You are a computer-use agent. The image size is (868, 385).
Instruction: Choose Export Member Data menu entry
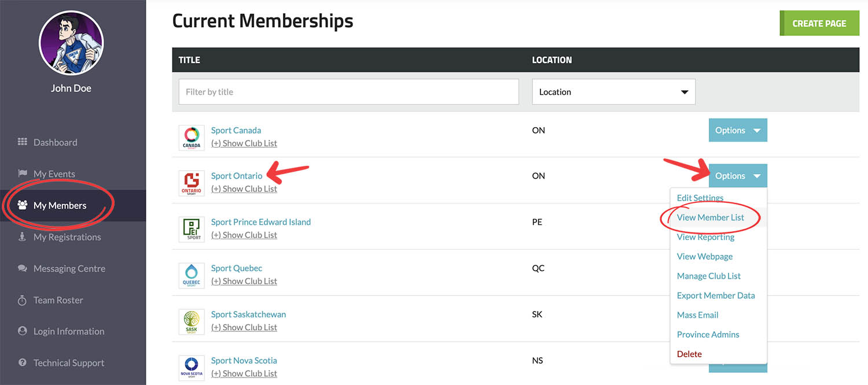tap(716, 295)
